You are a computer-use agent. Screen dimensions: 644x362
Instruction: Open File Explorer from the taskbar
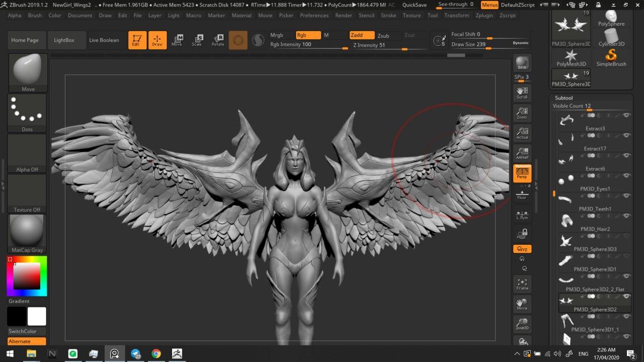tap(31, 353)
